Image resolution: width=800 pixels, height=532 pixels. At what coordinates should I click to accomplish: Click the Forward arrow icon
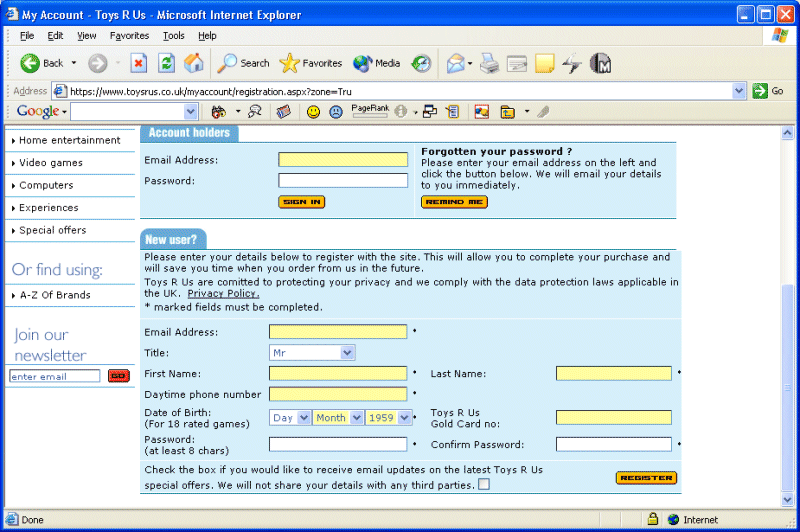pyautogui.click(x=97, y=63)
